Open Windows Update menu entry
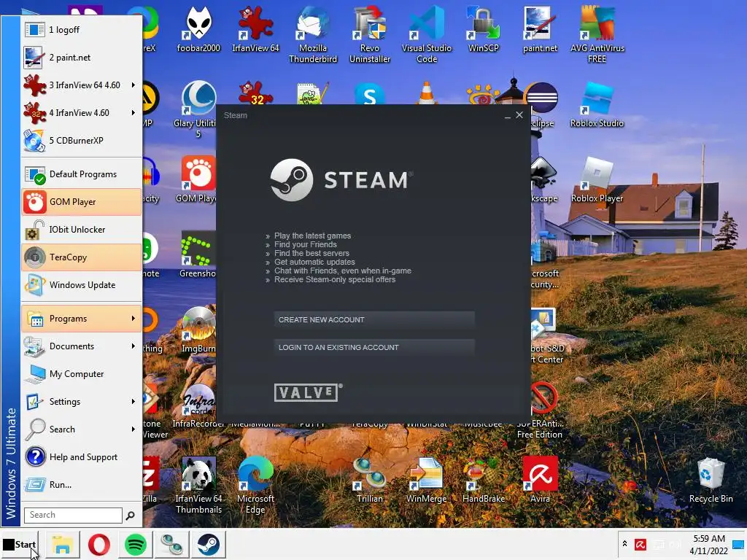 (x=82, y=285)
